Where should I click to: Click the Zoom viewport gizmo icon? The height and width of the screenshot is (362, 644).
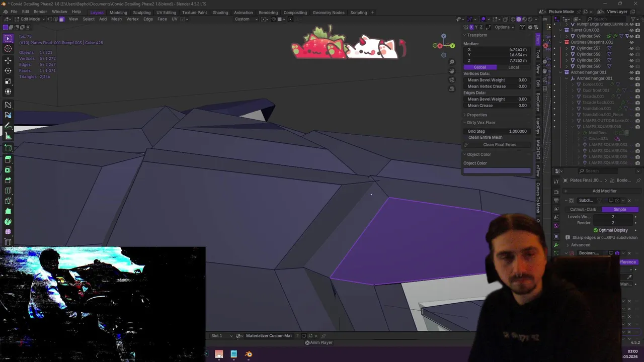pyautogui.click(x=452, y=62)
